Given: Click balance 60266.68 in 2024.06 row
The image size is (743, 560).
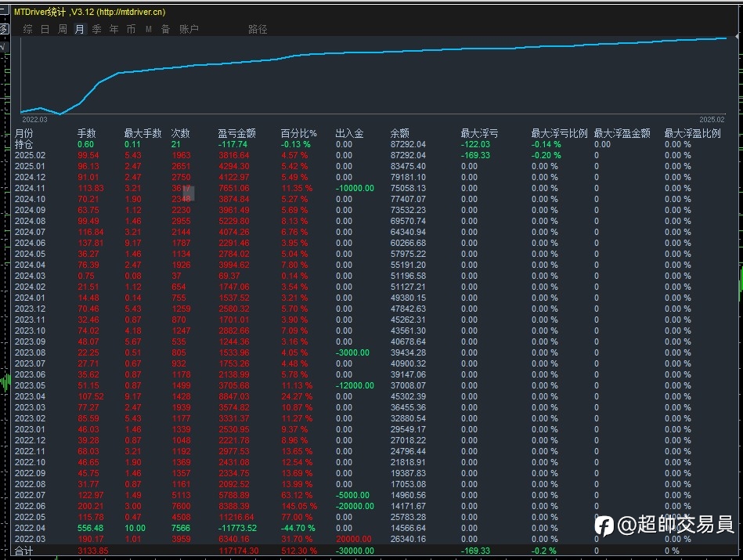Looking at the screenshot, I should [408, 243].
